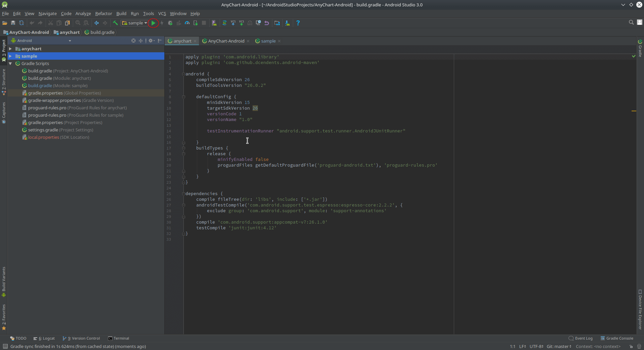Screen dimensions: 644x350
Task: Click VCS Update Project icon
Action: pyautogui.click(x=233, y=23)
